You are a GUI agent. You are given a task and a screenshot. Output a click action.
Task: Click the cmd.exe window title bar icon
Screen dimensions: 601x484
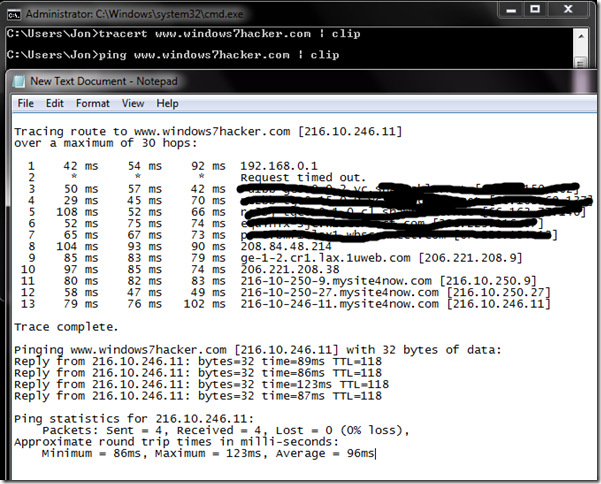13,15
